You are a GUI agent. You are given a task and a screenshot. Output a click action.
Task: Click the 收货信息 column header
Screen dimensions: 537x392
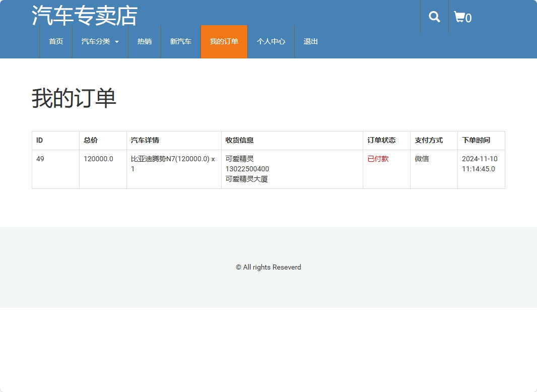coord(240,140)
